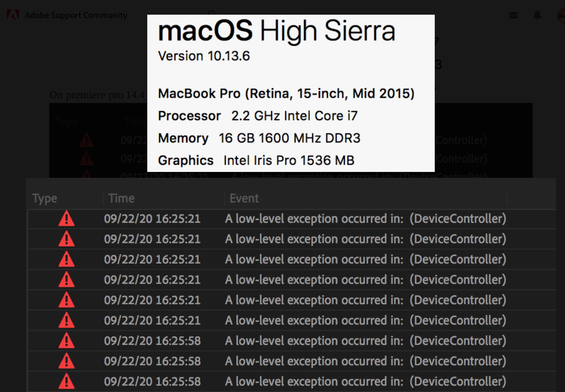Sort events by the Time column header
This screenshot has height=392, width=565.
121,198
